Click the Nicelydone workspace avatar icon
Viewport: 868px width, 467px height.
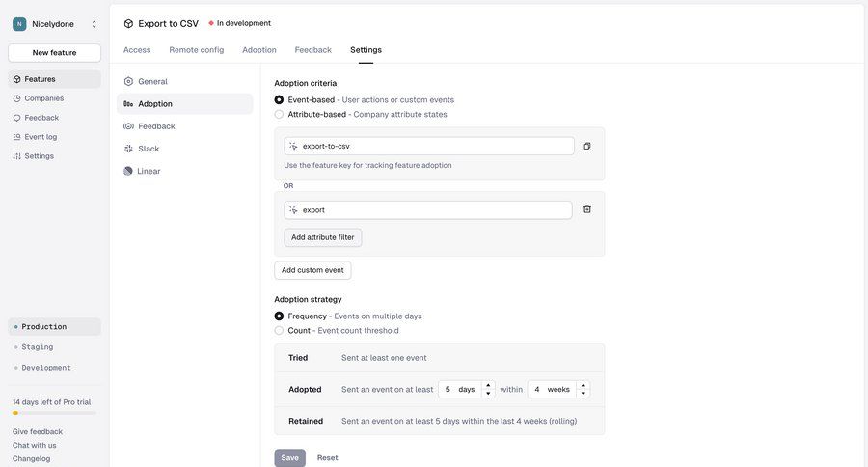tap(19, 24)
